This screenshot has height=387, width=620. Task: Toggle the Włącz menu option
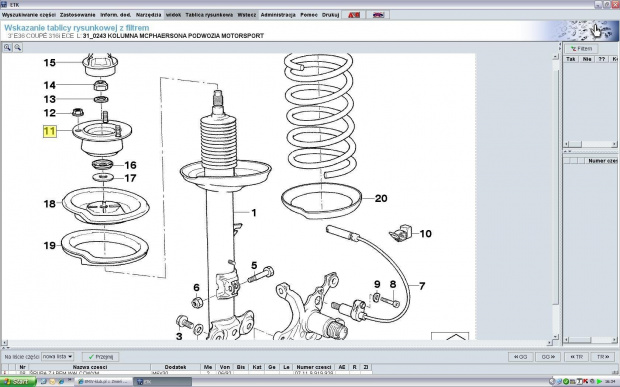[x=247, y=15]
